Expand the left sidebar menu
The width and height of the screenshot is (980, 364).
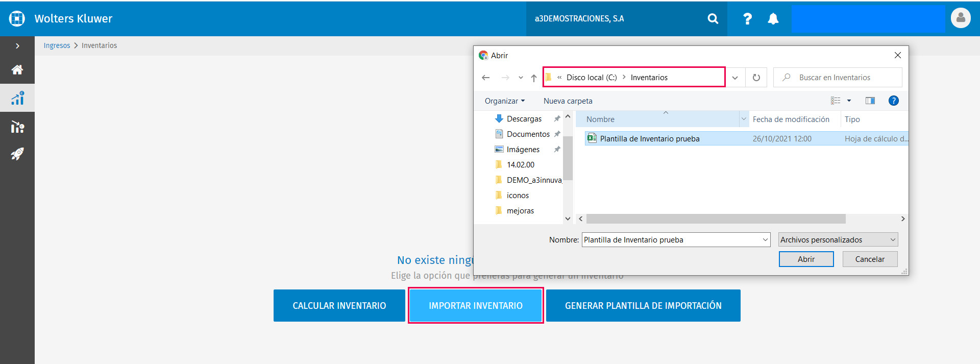[x=17, y=46]
